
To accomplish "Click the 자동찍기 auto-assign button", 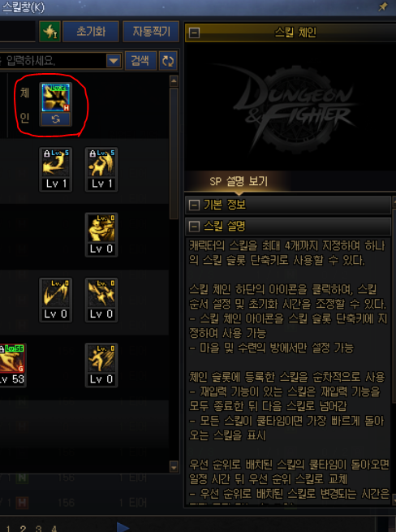I will (151, 32).
